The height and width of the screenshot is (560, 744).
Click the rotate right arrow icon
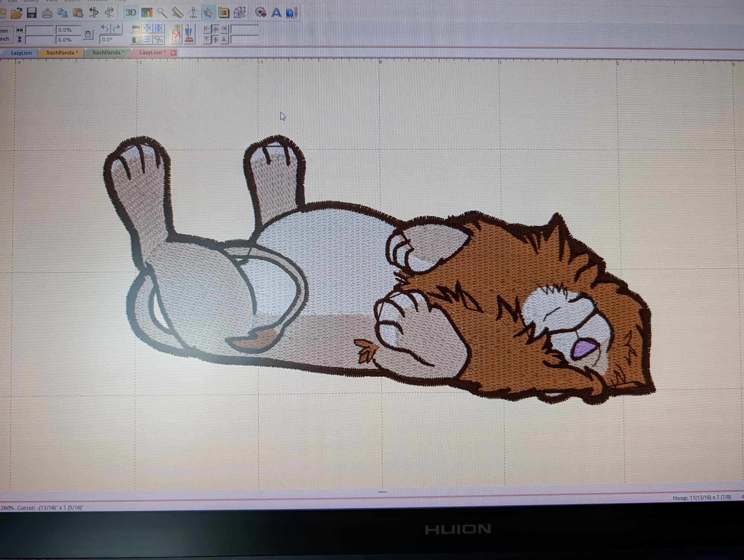117,29
